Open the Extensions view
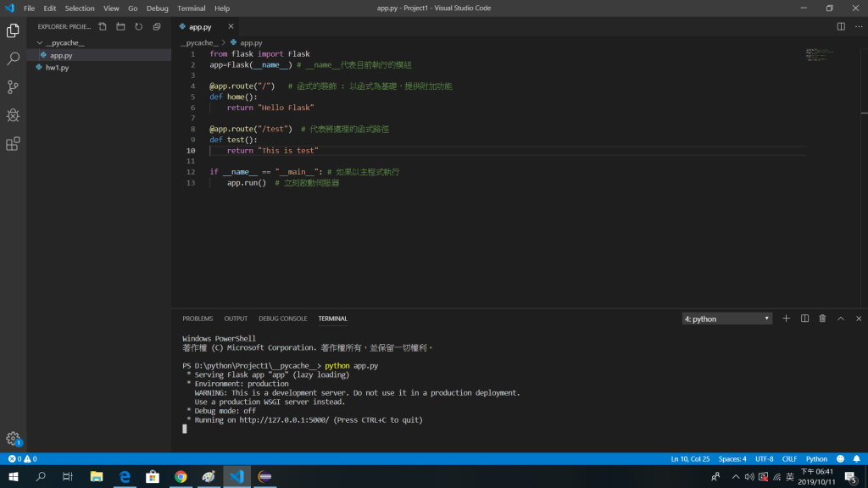The height and width of the screenshot is (488, 868). click(x=13, y=144)
